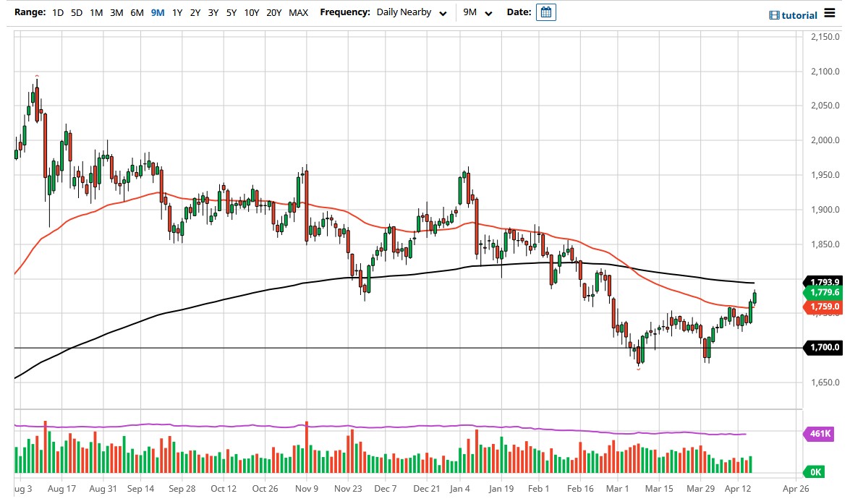Select the 5D range
The width and height of the screenshot is (850, 504).
pos(77,12)
